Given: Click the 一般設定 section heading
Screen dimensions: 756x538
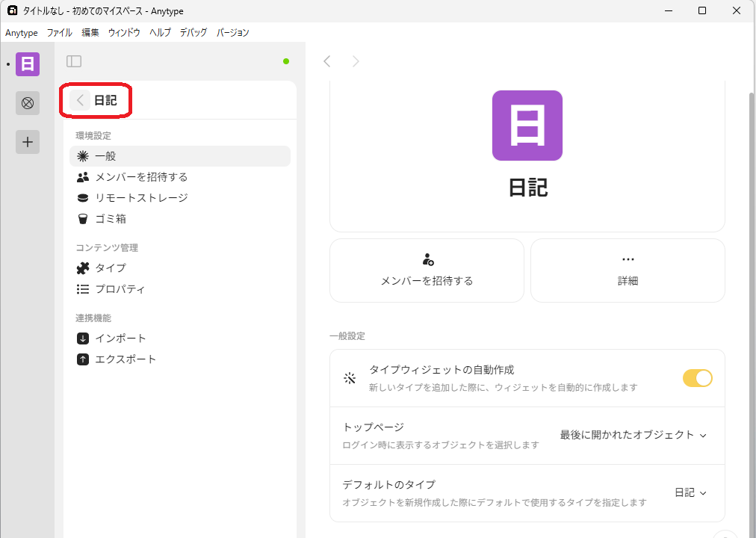Looking at the screenshot, I should [347, 336].
